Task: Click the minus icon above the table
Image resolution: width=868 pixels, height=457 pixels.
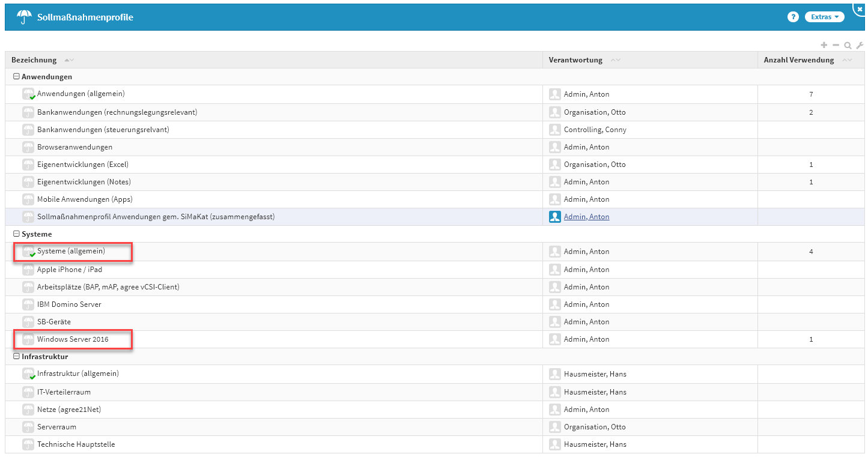Action: pos(836,45)
